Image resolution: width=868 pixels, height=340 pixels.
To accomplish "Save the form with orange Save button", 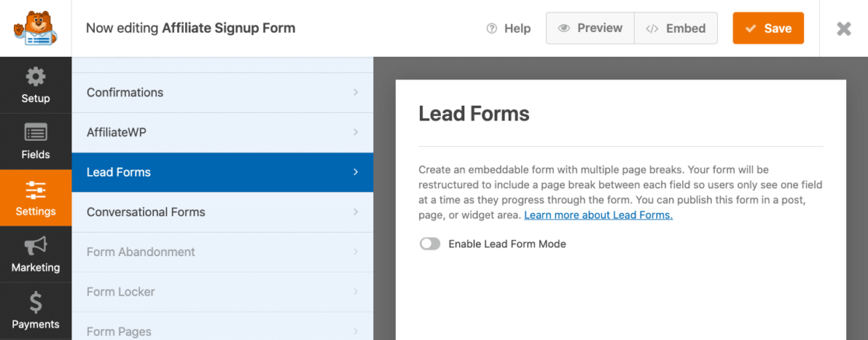I will pos(768,28).
